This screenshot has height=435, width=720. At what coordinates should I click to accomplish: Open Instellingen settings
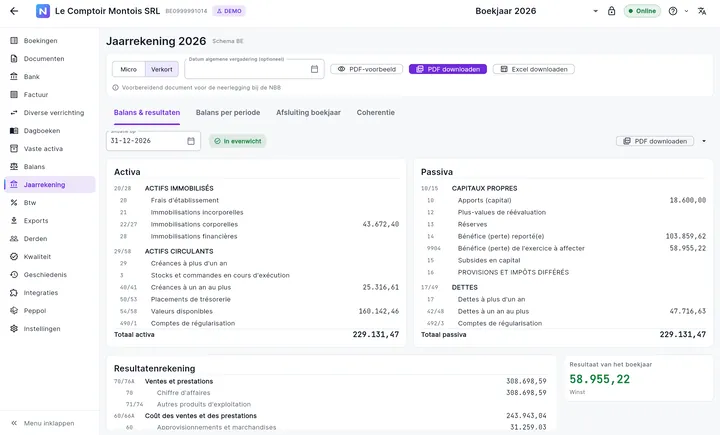click(50, 328)
